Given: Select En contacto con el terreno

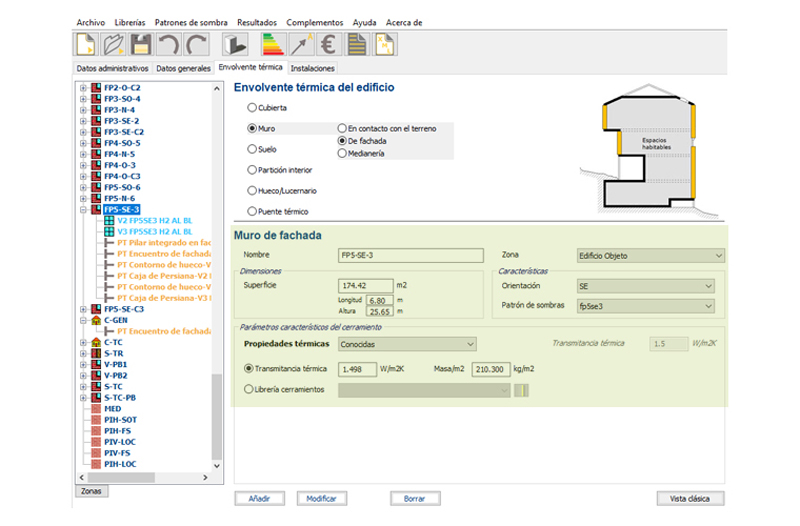Looking at the screenshot, I should [342, 129].
